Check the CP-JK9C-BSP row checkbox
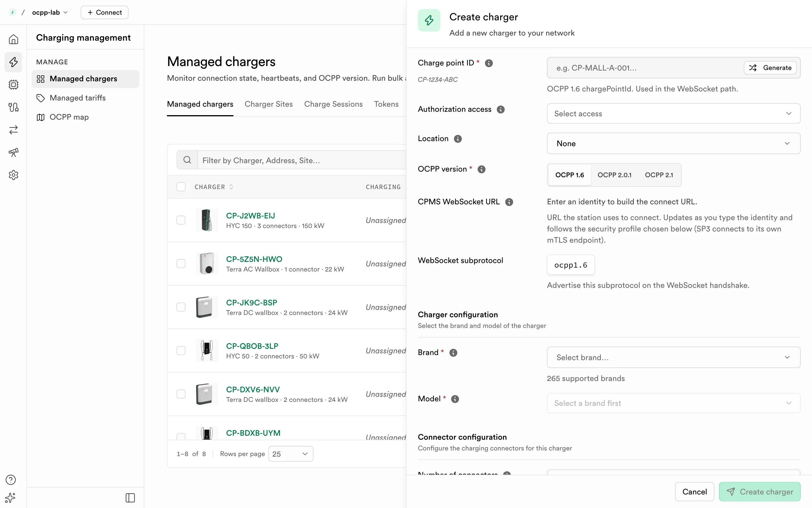Viewport: 812px width, 508px height. click(x=181, y=307)
